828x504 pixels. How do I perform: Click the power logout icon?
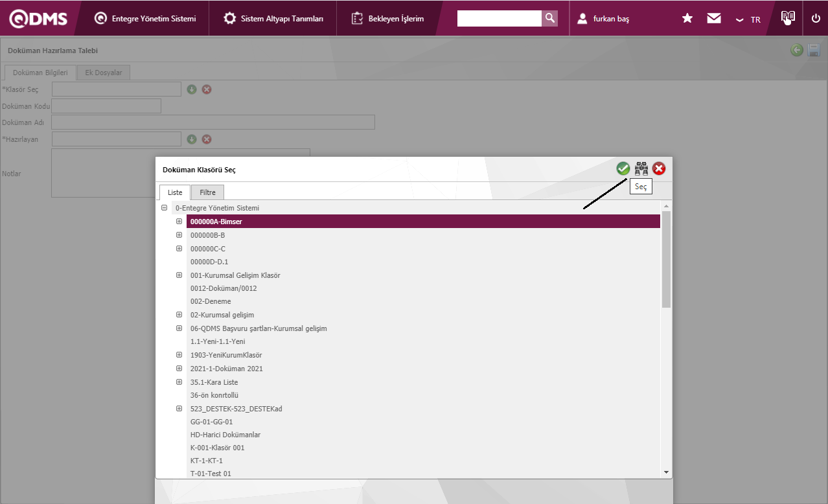(816, 19)
